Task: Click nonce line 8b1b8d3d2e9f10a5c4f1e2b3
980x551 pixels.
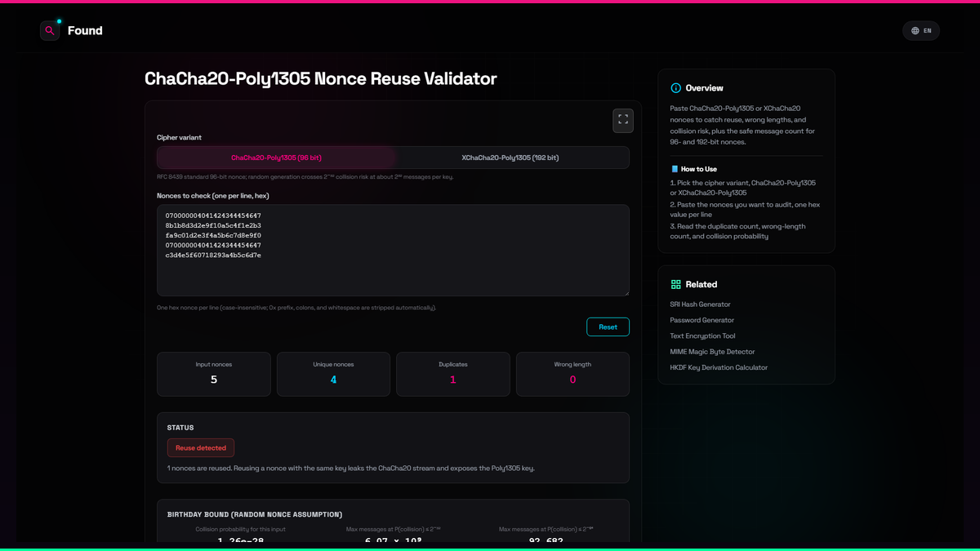Action: click(x=213, y=225)
